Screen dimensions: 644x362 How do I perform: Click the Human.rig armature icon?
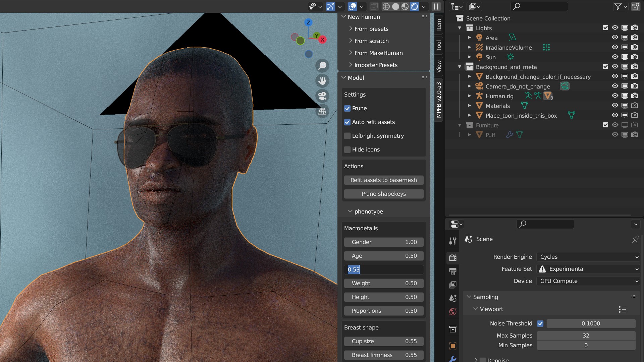(479, 96)
